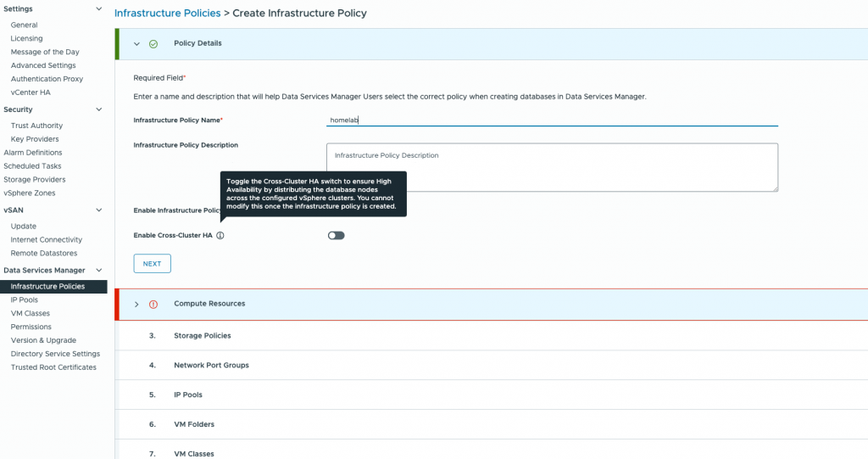Expand the Compute Resources section chevron

136,305
